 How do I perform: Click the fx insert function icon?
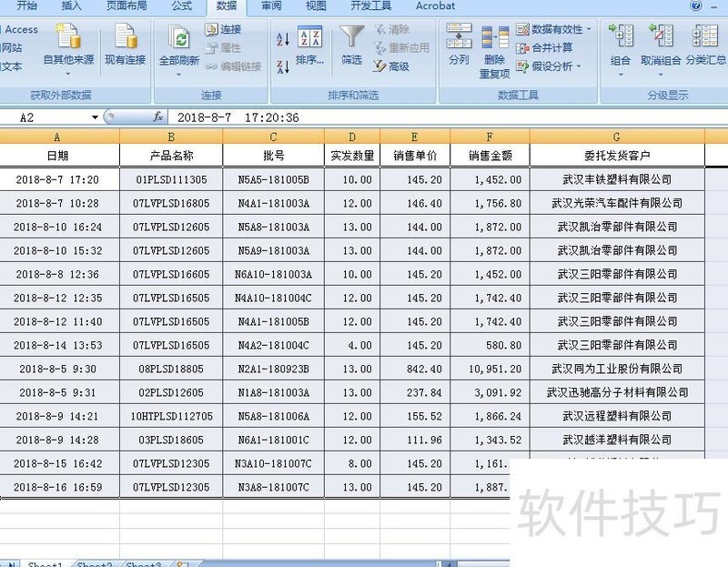pyautogui.click(x=158, y=117)
